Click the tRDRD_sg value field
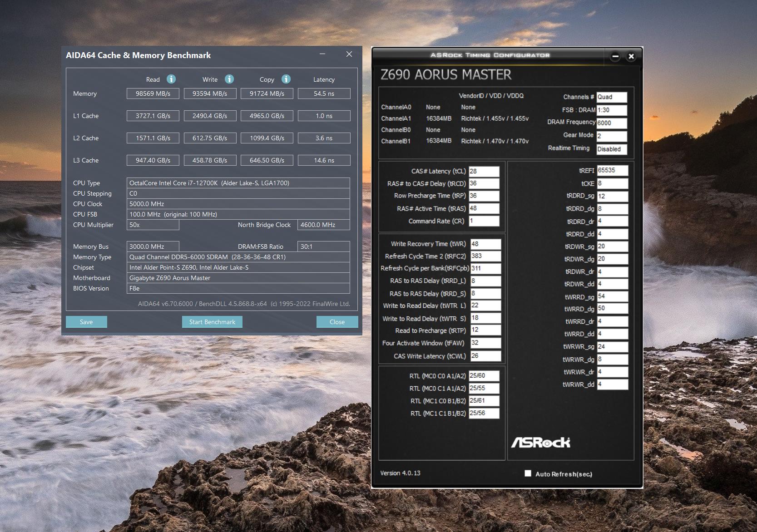This screenshot has width=757, height=532. [x=612, y=196]
